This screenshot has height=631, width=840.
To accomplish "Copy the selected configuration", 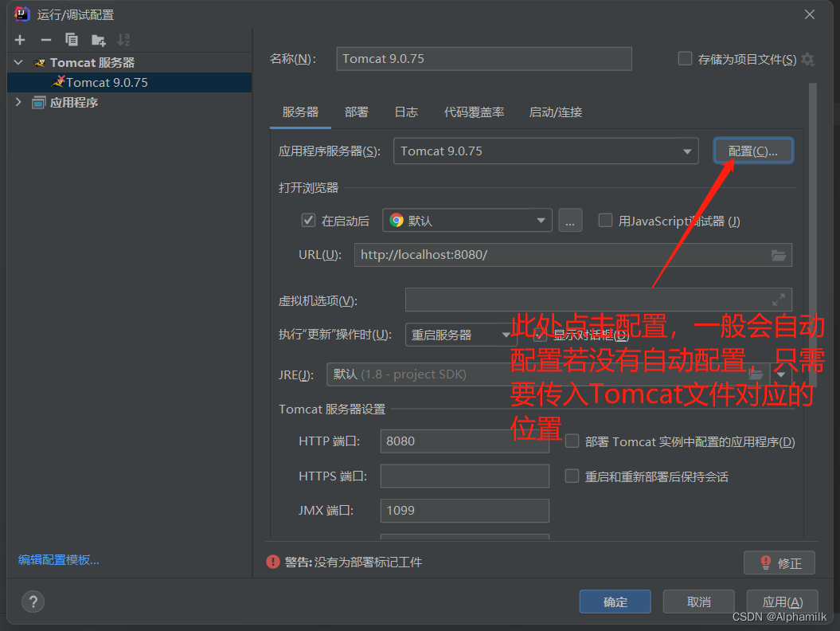I will coord(71,40).
